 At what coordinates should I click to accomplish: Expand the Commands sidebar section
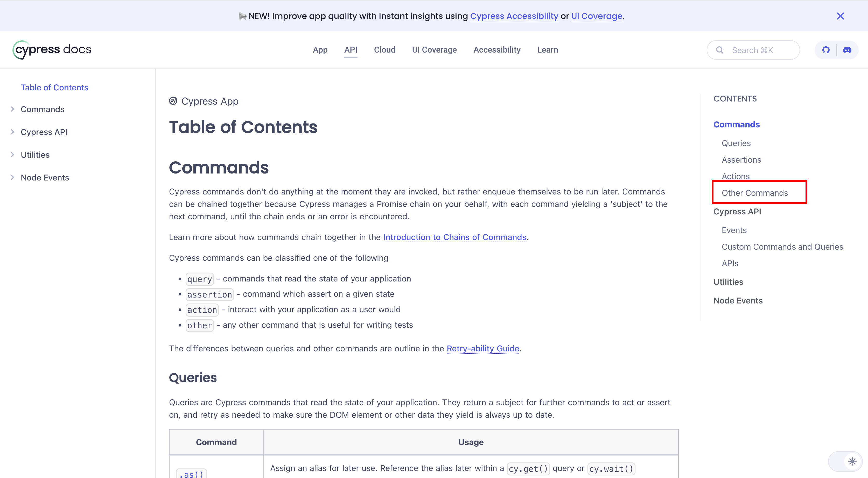(12, 109)
